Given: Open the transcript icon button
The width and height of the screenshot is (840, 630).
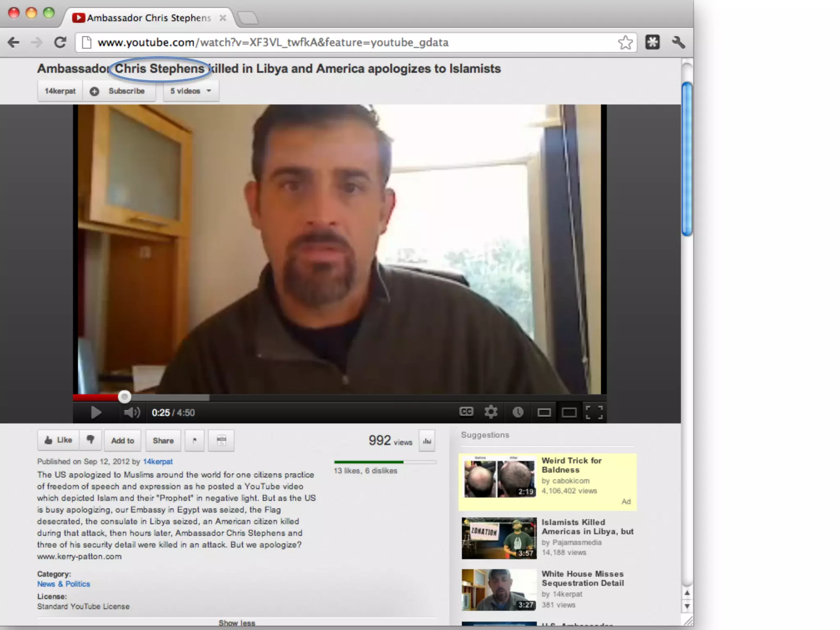Looking at the screenshot, I should click(x=221, y=441).
